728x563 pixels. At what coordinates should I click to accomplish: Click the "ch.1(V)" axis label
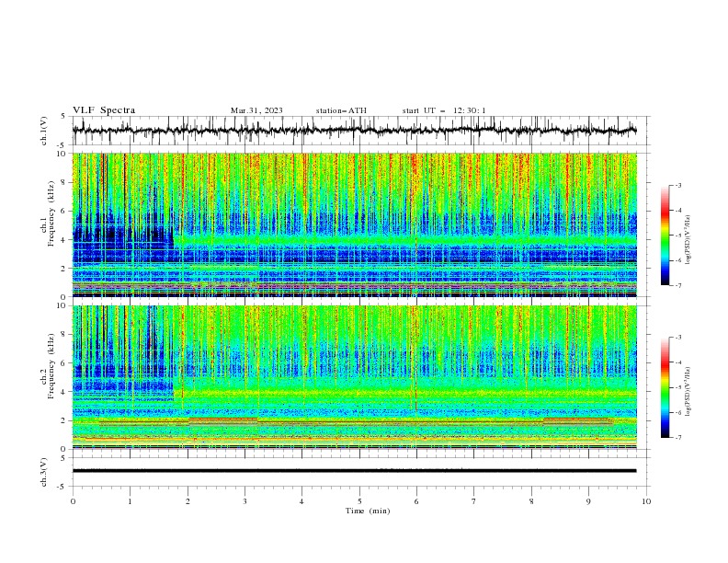coord(44,131)
